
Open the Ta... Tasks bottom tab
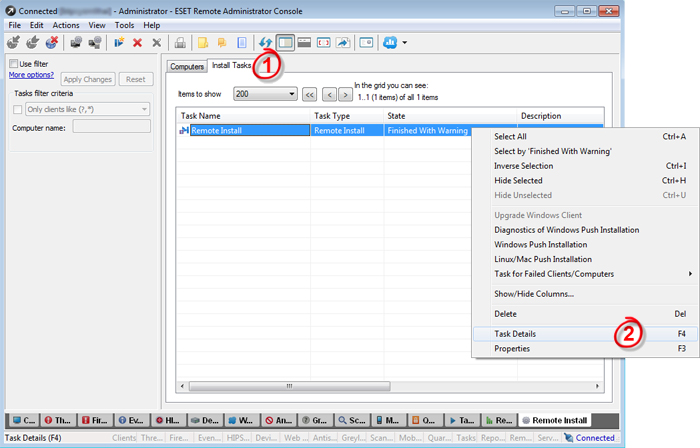[462, 420]
